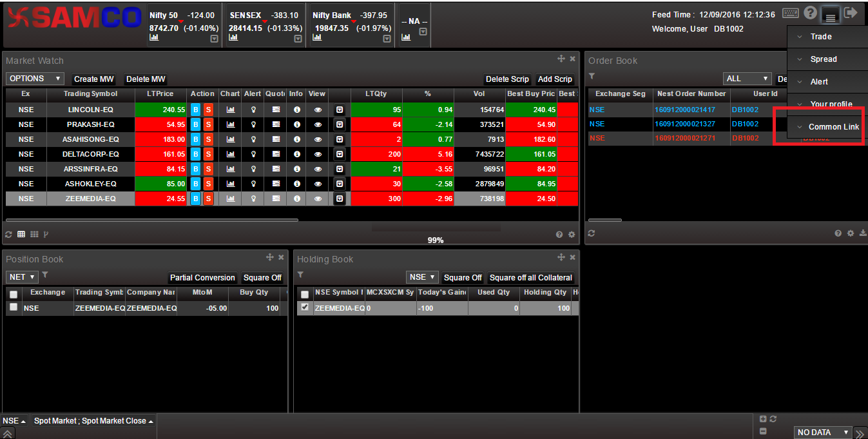Open the on-screen keyboard icon
The width and height of the screenshot is (868, 439).
click(x=791, y=14)
